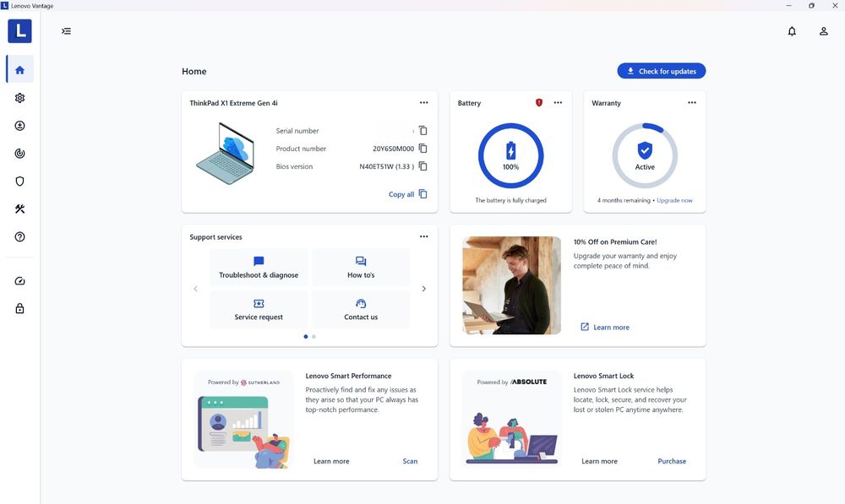The width and height of the screenshot is (845, 504).
Task: Click Copy all device info
Action: 408,194
